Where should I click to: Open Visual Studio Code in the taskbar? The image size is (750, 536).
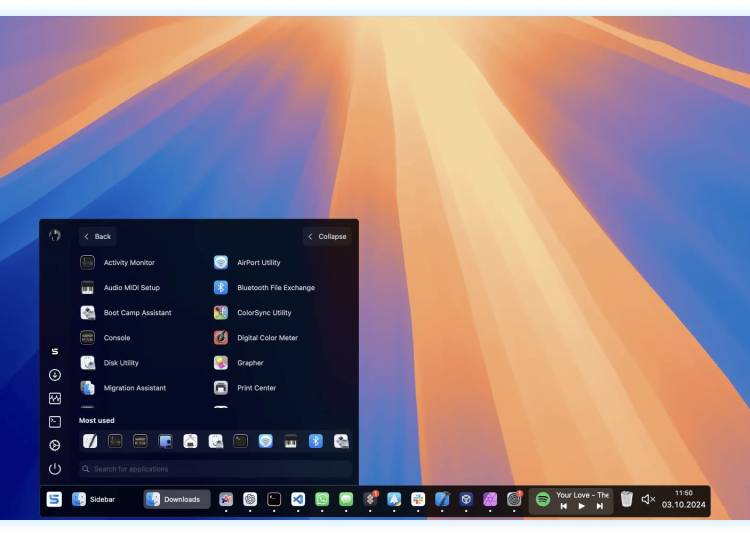(x=298, y=499)
